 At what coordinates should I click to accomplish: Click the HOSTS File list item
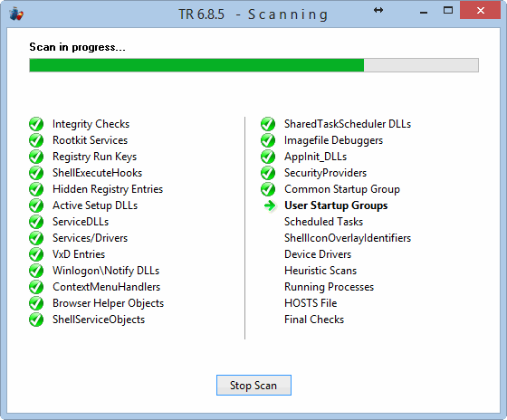(311, 303)
